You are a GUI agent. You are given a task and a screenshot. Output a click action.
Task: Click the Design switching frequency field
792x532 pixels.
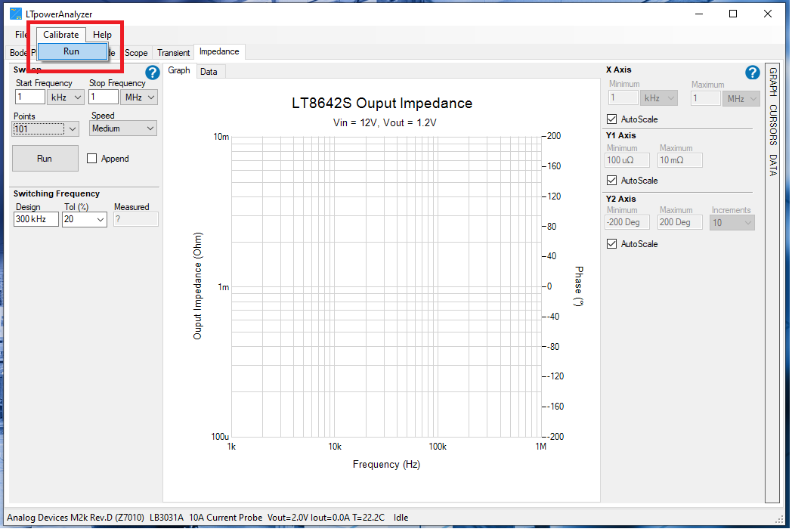click(x=35, y=219)
